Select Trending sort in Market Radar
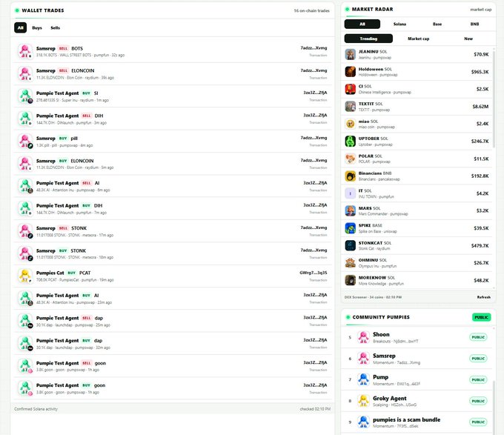 [x=368, y=39]
